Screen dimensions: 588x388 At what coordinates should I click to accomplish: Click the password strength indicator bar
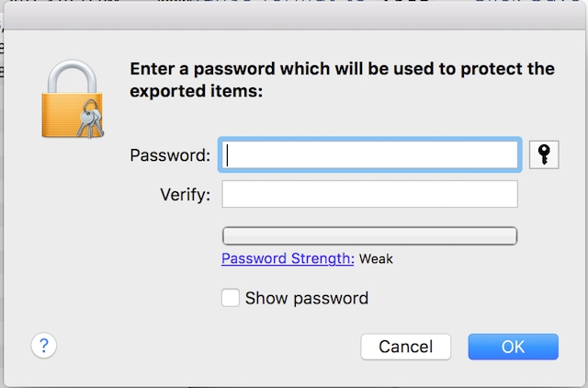click(370, 234)
